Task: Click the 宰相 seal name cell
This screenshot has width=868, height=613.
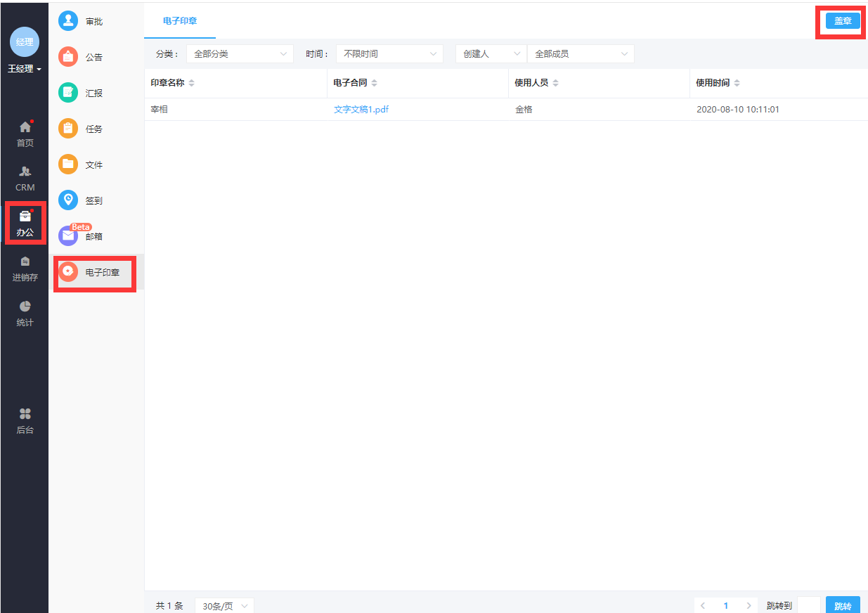Action: (x=160, y=110)
